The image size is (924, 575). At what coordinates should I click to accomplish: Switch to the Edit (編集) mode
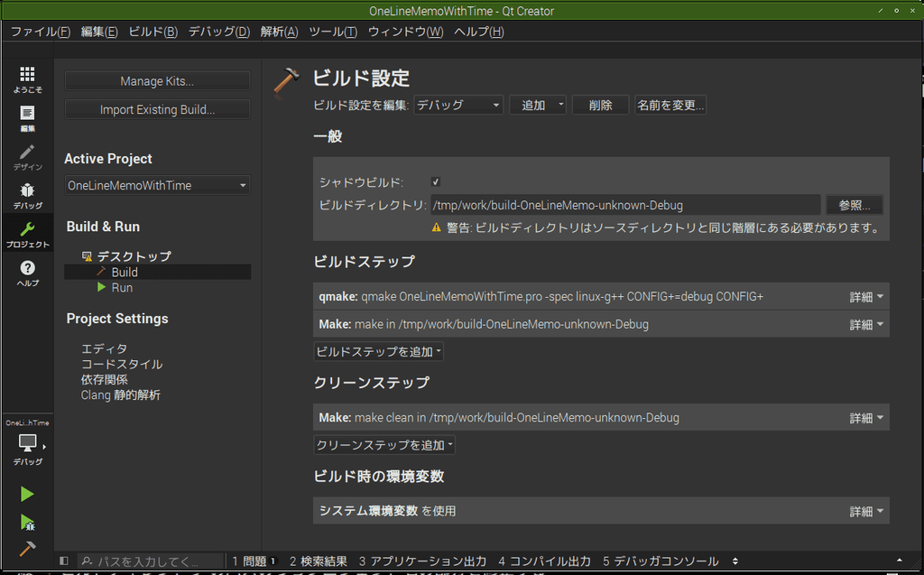click(x=27, y=118)
